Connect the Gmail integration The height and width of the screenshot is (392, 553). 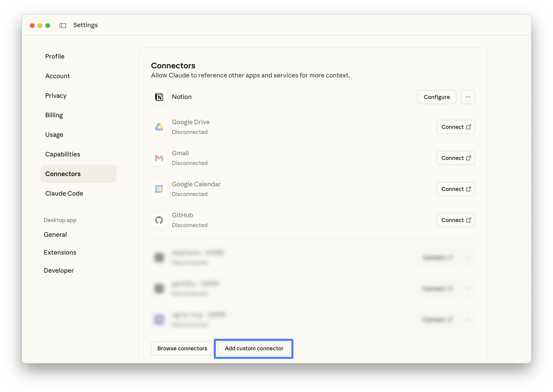coord(455,158)
